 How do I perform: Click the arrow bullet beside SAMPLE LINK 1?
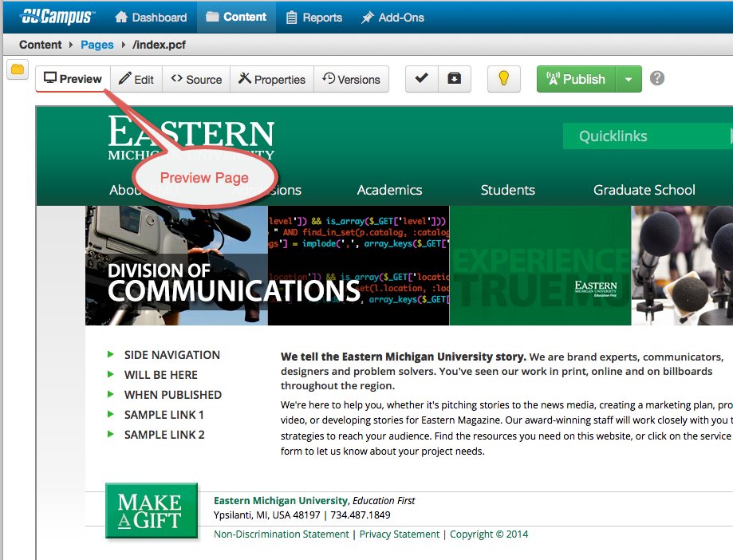[111, 414]
